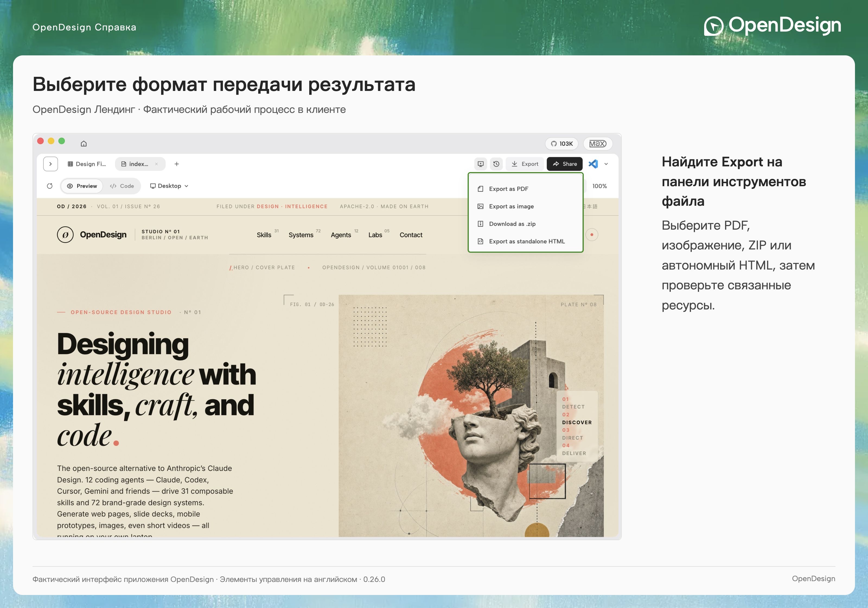The width and height of the screenshot is (868, 608).
Task: Add a new tab with plus icon
Action: 177,164
